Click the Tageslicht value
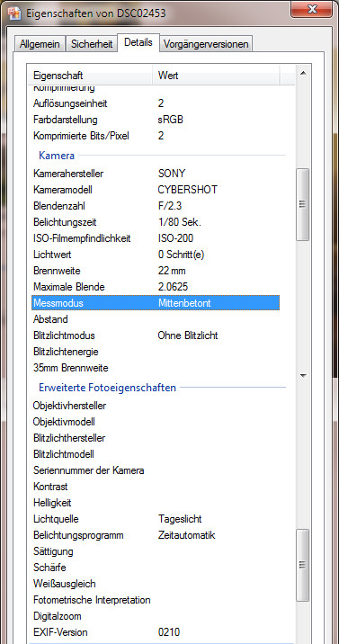The height and width of the screenshot is (644, 339). [x=180, y=519]
